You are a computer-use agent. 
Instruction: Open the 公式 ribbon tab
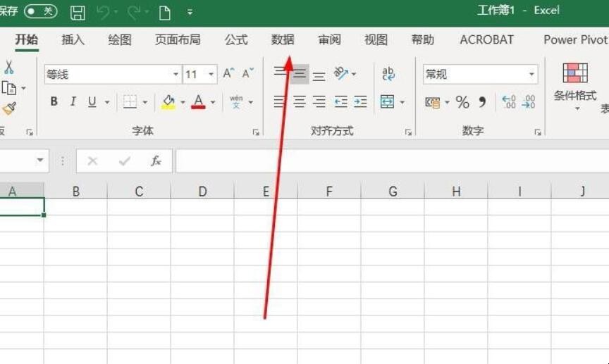(x=236, y=39)
